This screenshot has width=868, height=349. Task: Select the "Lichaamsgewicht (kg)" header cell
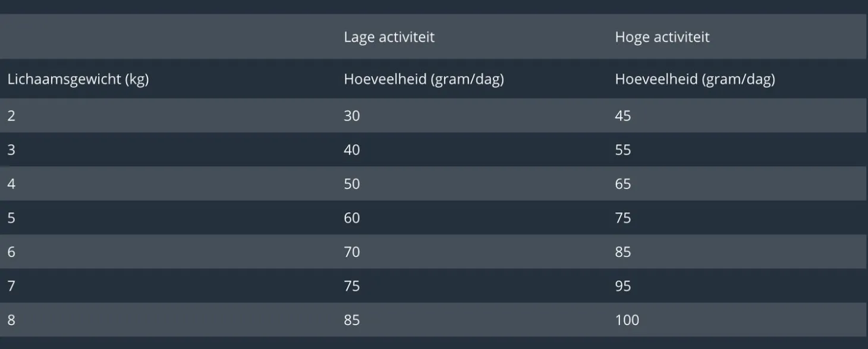click(78, 79)
